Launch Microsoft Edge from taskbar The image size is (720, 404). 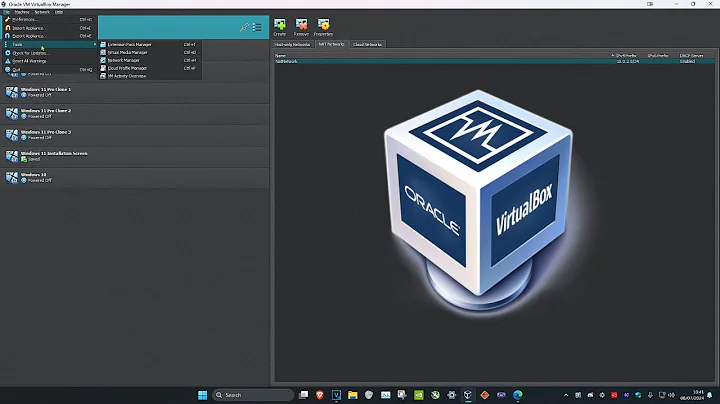(x=518, y=395)
